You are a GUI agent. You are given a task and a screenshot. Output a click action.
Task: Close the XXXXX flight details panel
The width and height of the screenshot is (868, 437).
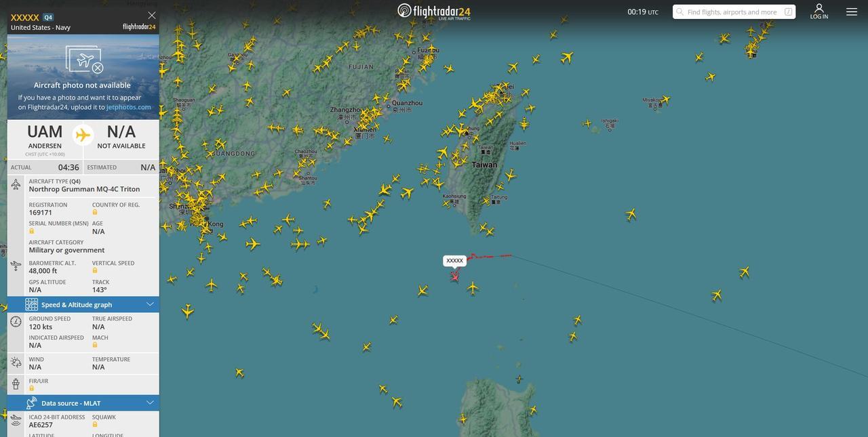point(151,15)
